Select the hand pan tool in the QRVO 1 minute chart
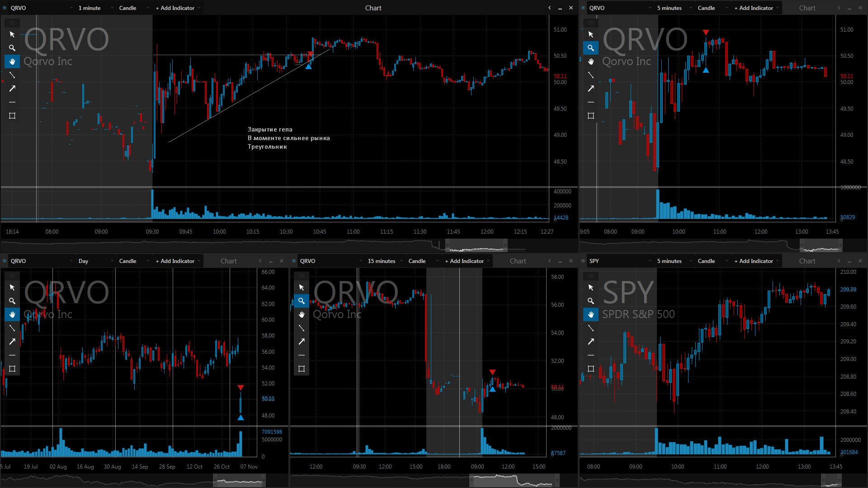 coord(12,61)
